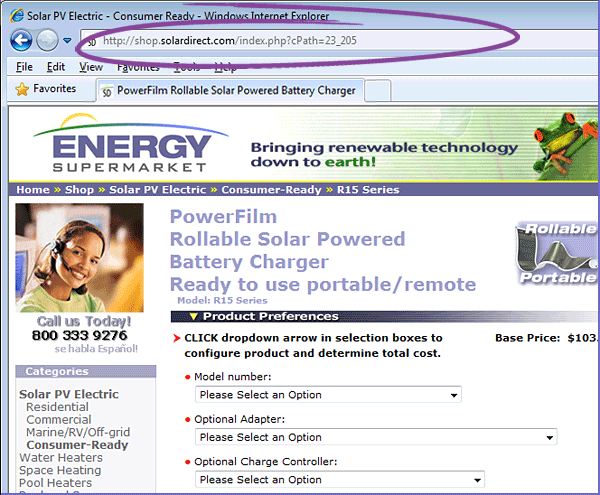600x495 pixels.
Task: Click the tree frog banner image
Action: coord(566,145)
